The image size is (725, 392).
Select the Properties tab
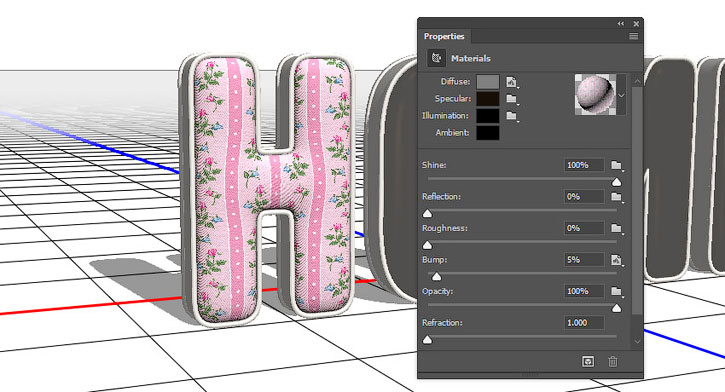(444, 36)
